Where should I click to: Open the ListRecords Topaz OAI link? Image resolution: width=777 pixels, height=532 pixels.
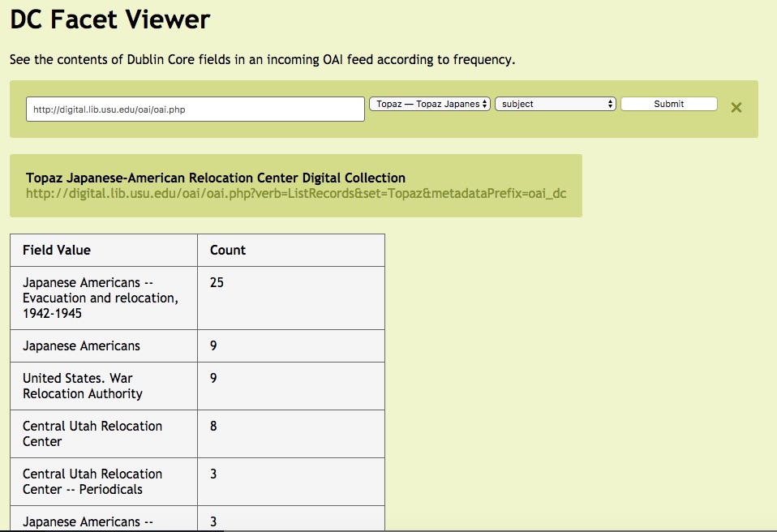[x=296, y=194]
